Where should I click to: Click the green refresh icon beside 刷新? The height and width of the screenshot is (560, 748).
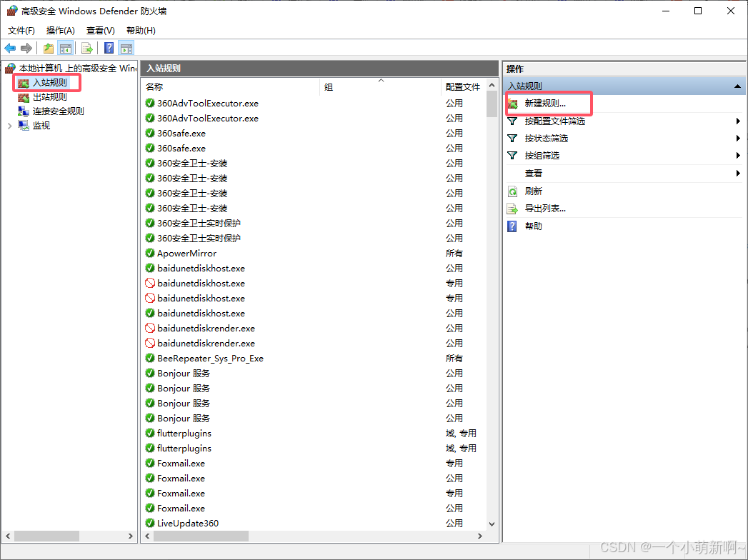(512, 191)
